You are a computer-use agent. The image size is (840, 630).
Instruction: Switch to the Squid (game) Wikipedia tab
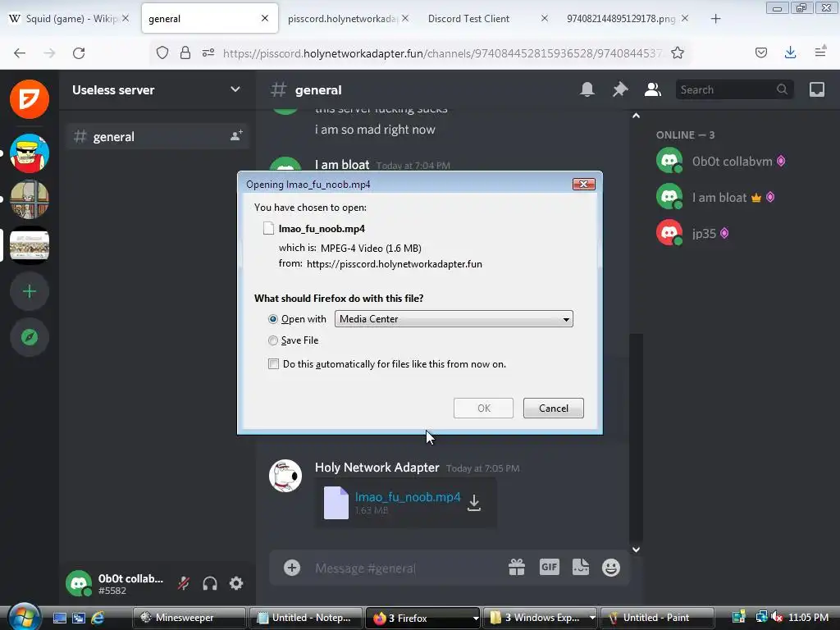pos(70,19)
